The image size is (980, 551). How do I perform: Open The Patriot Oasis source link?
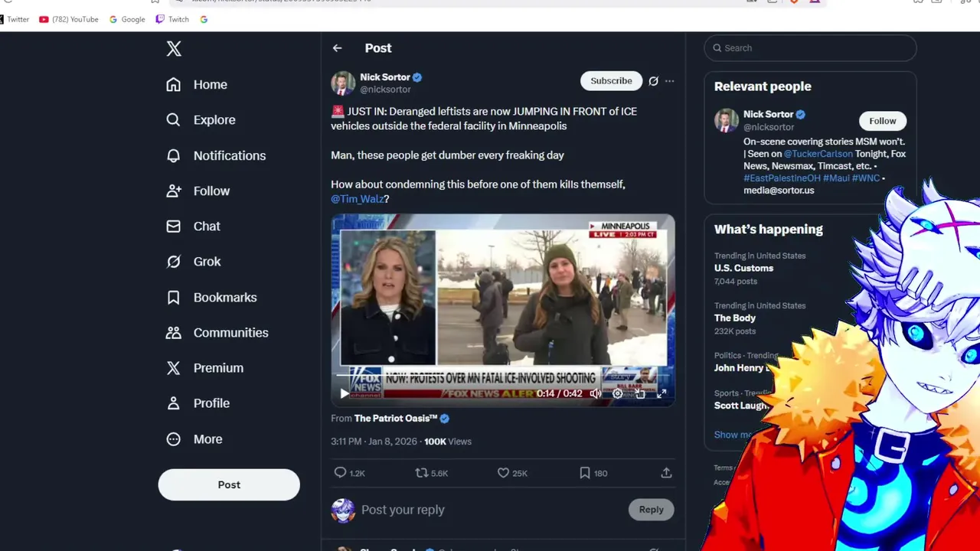pyautogui.click(x=396, y=419)
